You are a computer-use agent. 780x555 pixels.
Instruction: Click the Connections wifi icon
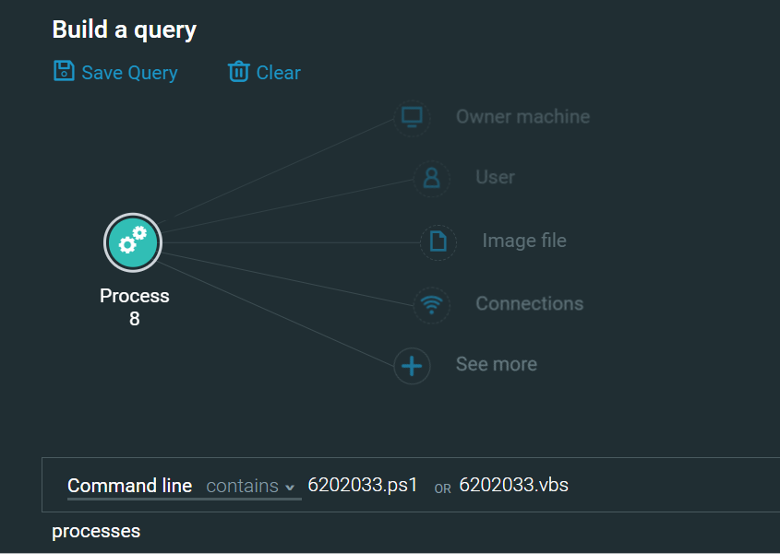click(x=431, y=304)
